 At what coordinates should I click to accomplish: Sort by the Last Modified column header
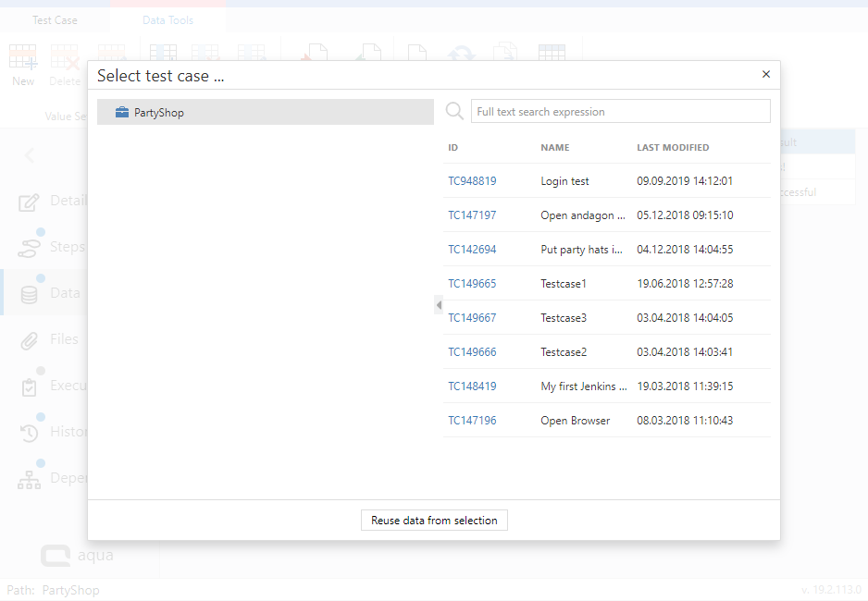(x=673, y=148)
